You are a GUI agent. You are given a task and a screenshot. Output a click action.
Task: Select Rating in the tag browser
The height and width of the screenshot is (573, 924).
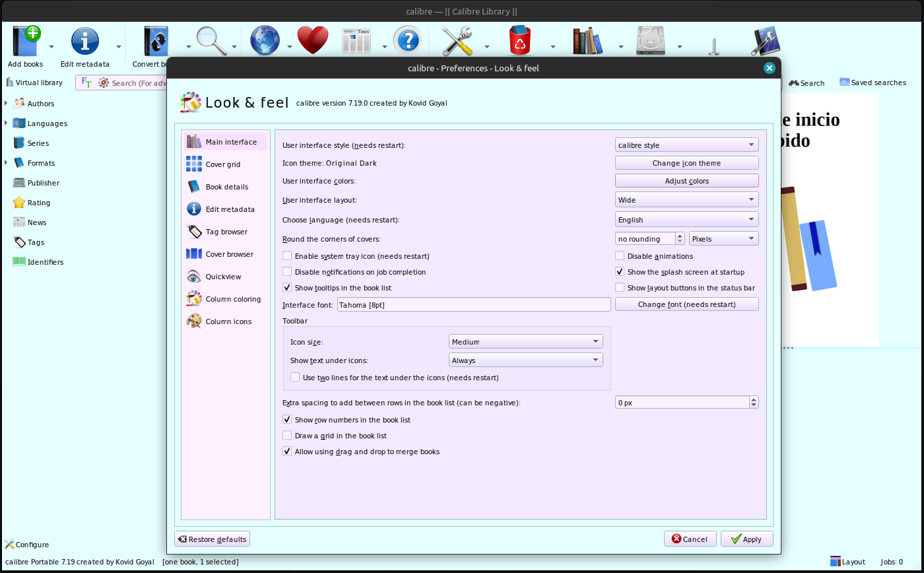[32, 203]
